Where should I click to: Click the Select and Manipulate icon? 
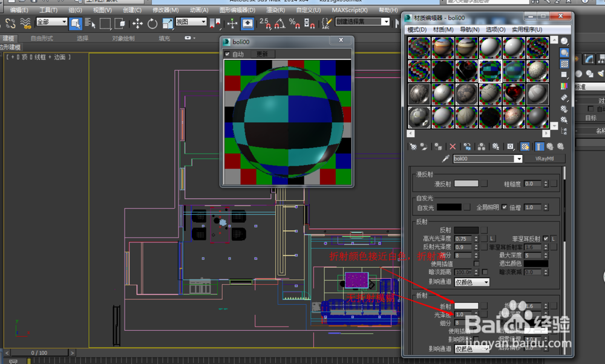coord(232,24)
